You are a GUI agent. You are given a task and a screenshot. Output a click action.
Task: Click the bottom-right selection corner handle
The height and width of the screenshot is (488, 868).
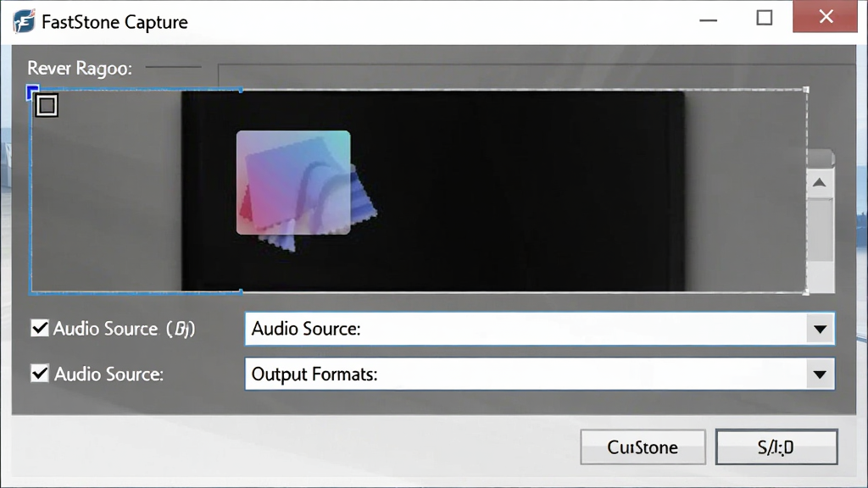[x=806, y=291]
